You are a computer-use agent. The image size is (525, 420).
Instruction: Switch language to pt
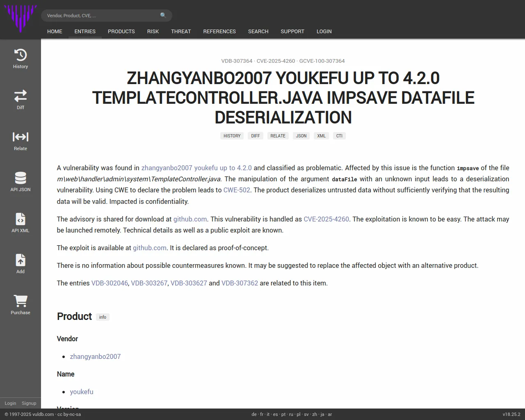click(x=283, y=414)
